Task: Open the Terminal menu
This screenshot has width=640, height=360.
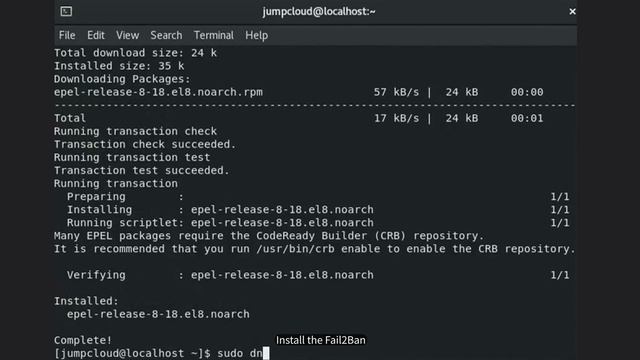Action: click(213, 36)
